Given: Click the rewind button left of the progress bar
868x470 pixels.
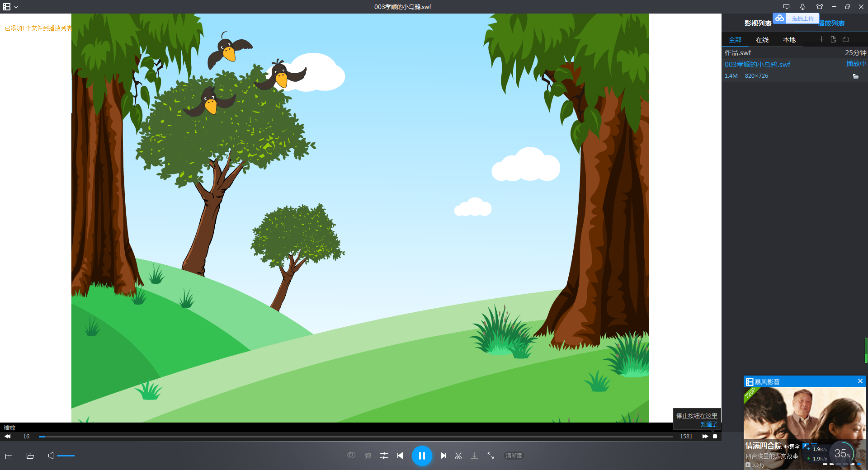Looking at the screenshot, I should (7, 436).
